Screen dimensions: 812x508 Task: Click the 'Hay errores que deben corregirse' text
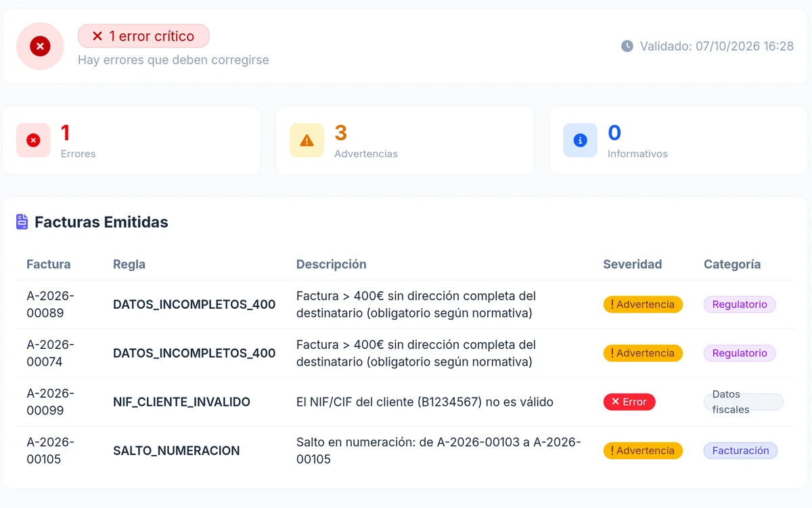(173, 60)
